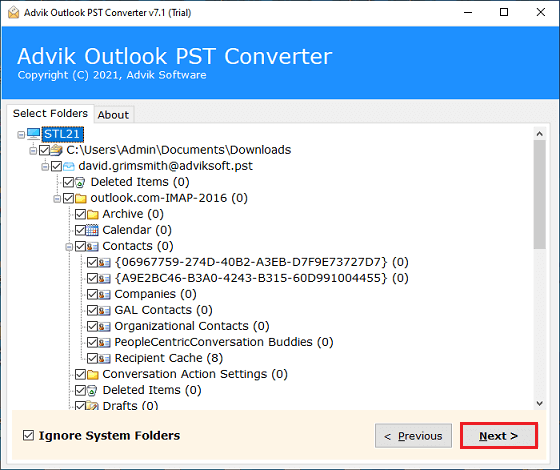
Task: Go back with the Previous button
Action: pyautogui.click(x=413, y=436)
